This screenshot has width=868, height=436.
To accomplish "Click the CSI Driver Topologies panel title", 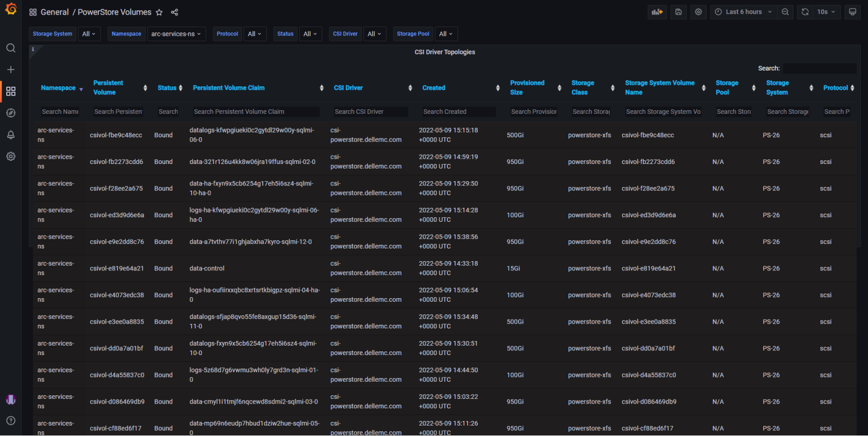I will (445, 52).
